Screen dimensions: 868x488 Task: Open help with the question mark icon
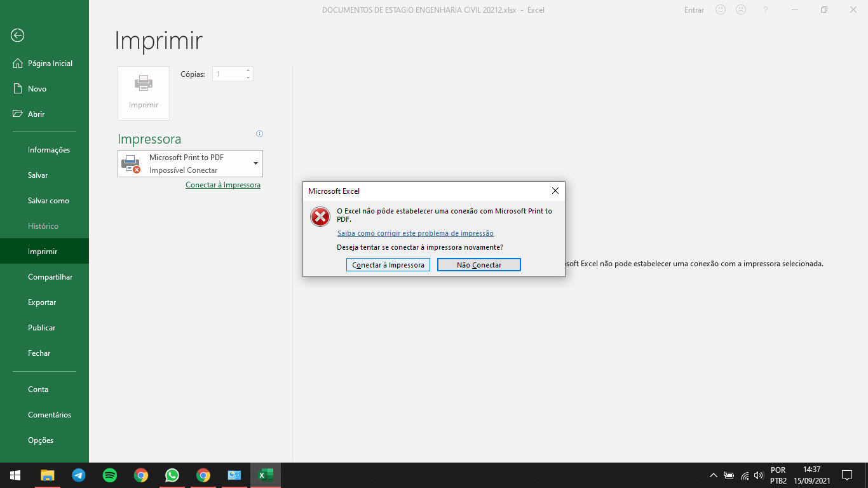click(766, 10)
